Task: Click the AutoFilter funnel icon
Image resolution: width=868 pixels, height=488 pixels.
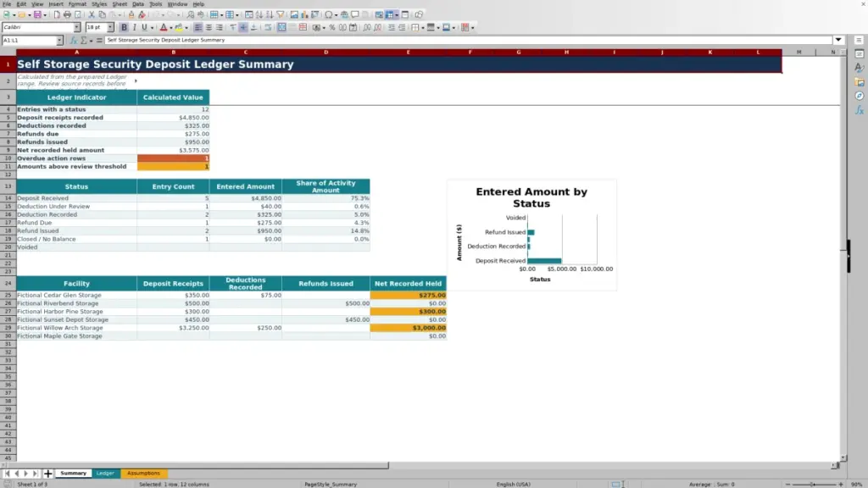Action: tap(281, 14)
